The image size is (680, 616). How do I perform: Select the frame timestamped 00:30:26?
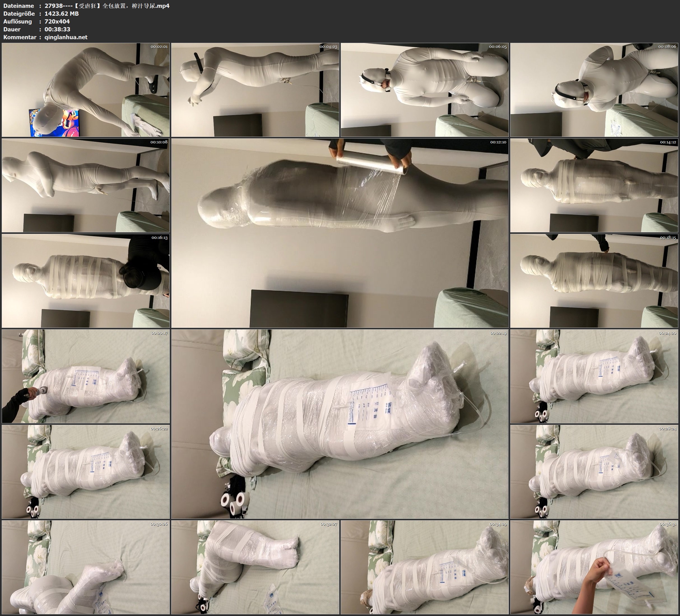[86, 567]
